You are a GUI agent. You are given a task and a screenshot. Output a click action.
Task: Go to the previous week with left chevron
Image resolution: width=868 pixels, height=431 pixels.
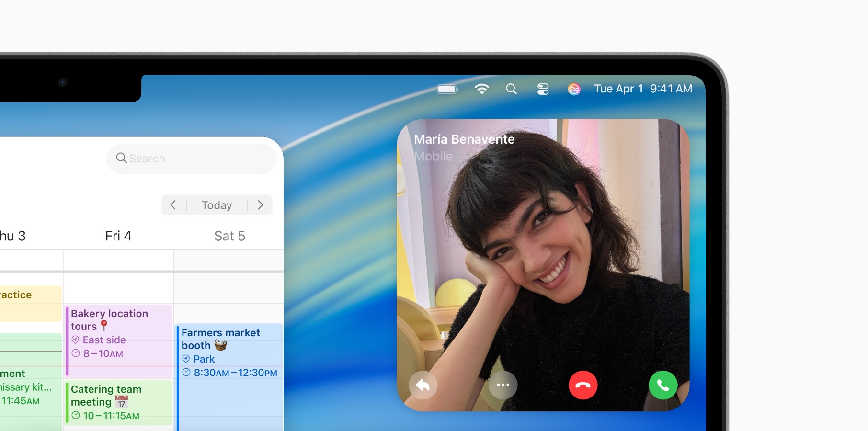pyautogui.click(x=173, y=205)
